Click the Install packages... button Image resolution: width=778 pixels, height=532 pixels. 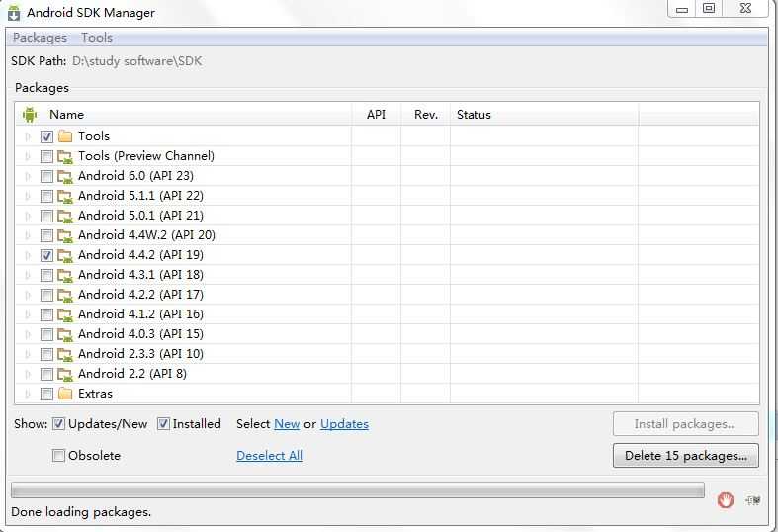686,424
